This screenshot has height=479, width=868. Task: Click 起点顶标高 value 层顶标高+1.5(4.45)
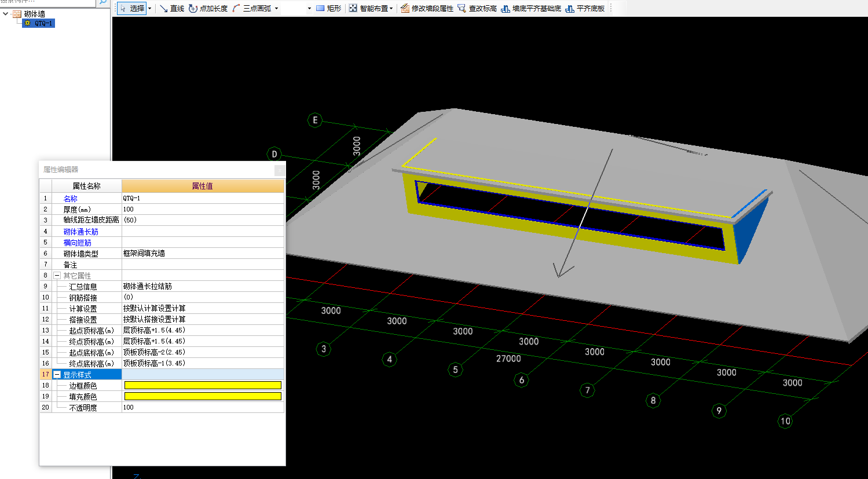pos(203,330)
